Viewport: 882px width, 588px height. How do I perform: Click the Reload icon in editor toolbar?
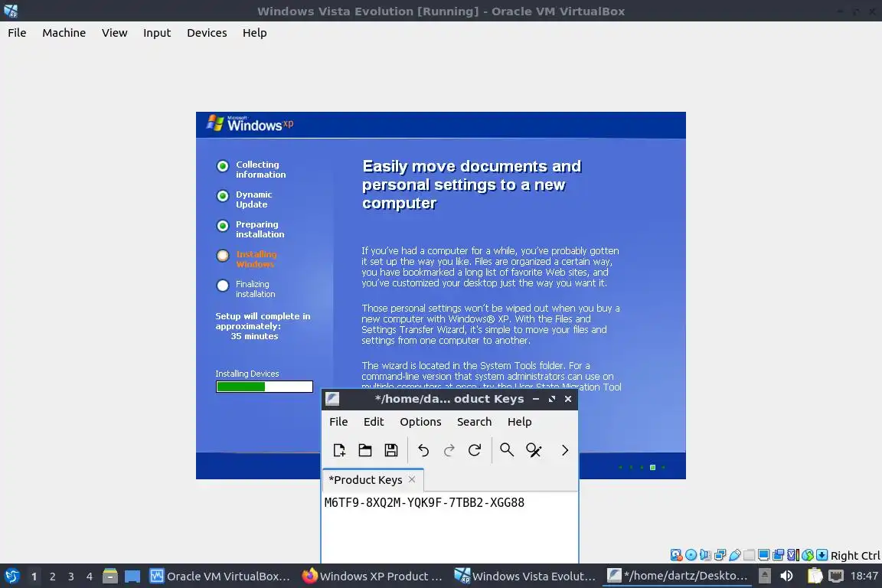pyautogui.click(x=475, y=450)
